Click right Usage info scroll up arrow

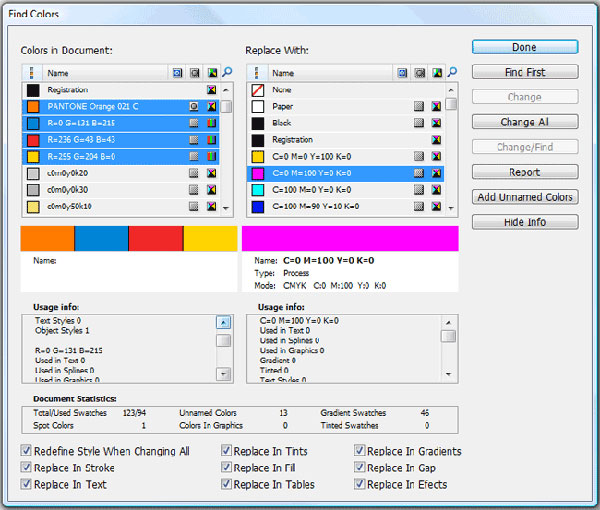[x=448, y=323]
